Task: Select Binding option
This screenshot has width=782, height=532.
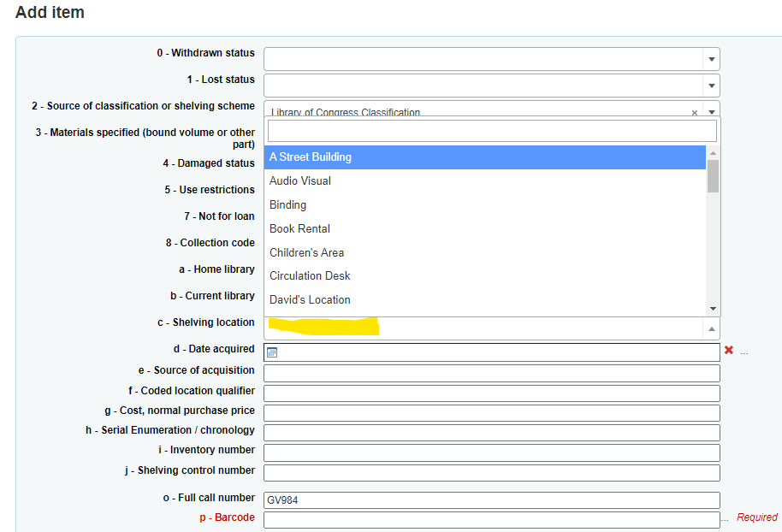Action: (485, 205)
